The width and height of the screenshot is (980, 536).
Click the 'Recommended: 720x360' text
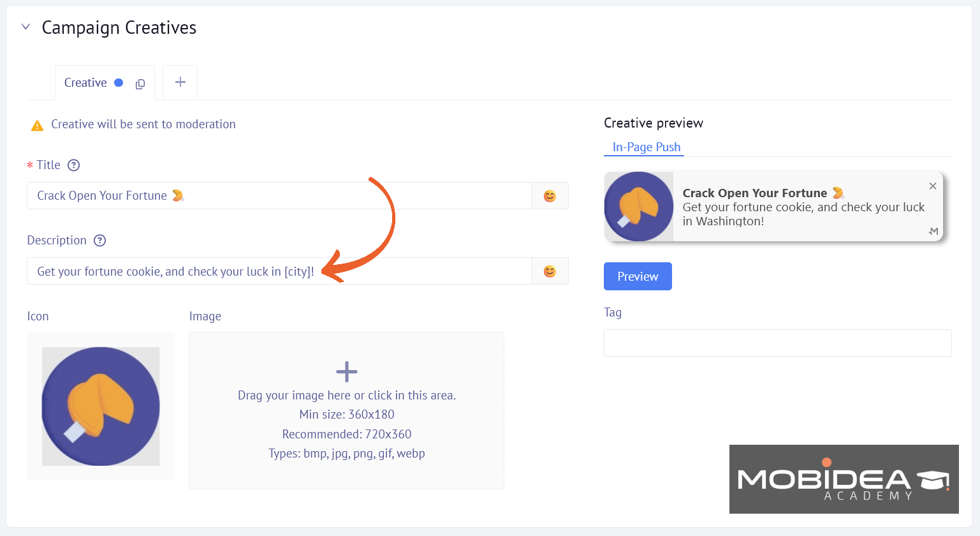pos(347,435)
